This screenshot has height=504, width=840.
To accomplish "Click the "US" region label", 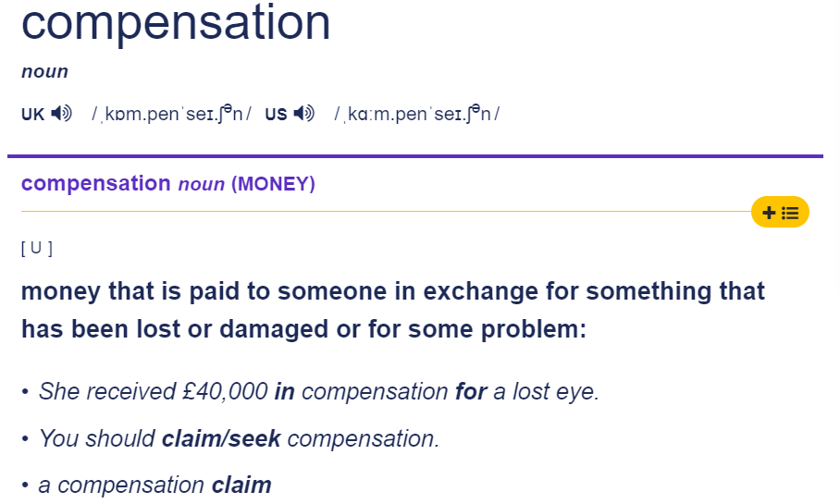I will tap(276, 115).
